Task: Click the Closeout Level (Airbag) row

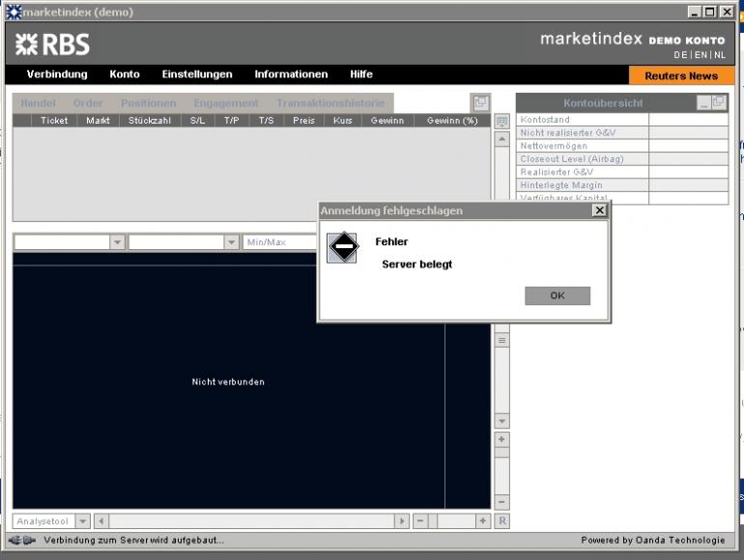Action: (622, 159)
